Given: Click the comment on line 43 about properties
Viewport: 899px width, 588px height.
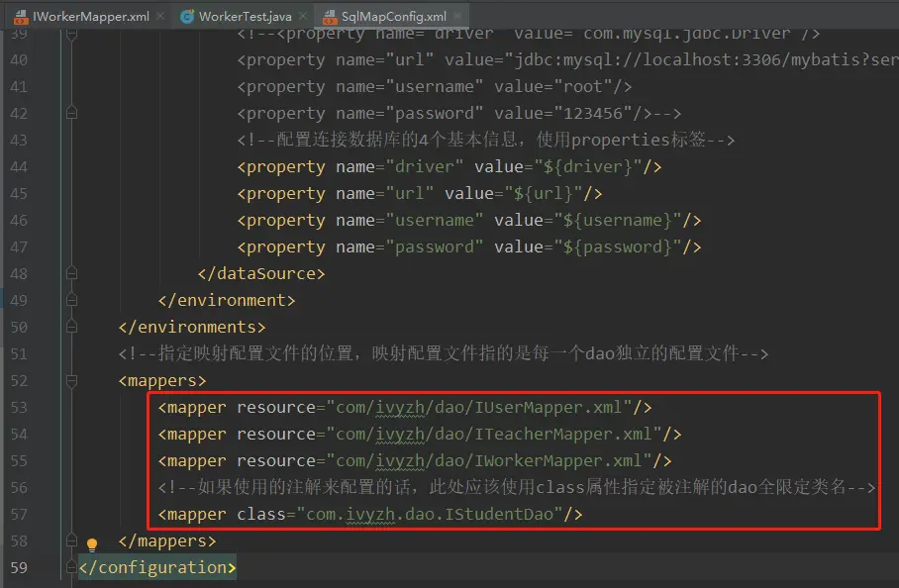Looking at the screenshot, I should (x=485, y=140).
